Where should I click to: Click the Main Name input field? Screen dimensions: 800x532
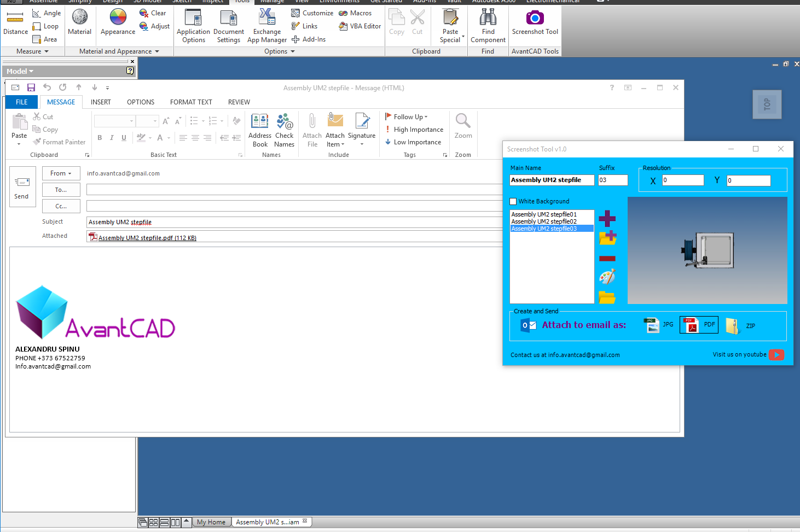pos(552,180)
